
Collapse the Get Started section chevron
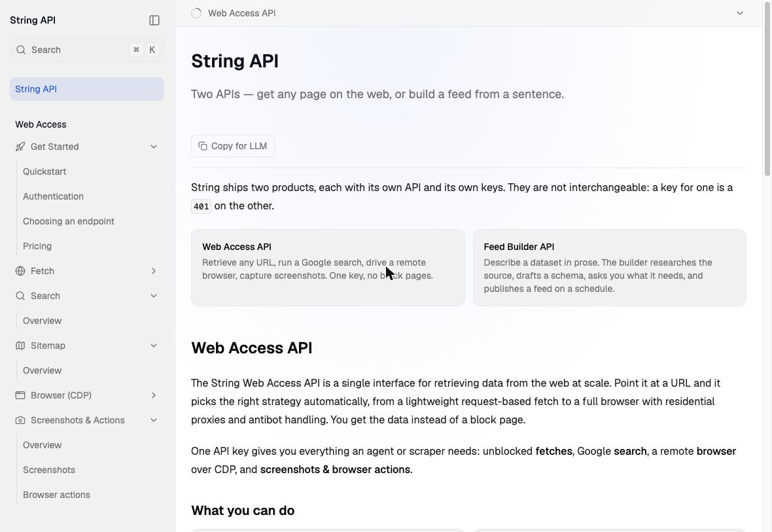[x=154, y=147]
